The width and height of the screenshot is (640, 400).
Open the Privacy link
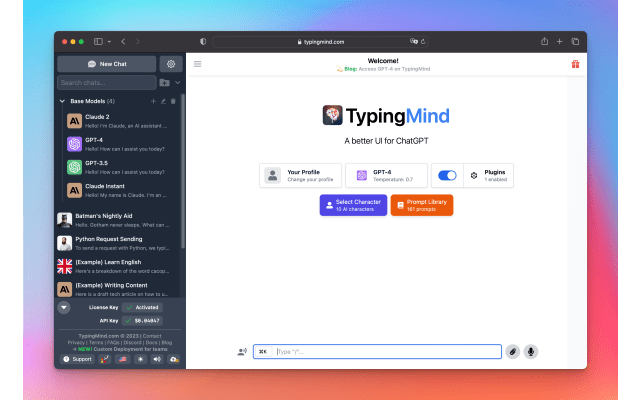pyautogui.click(x=76, y=342)
